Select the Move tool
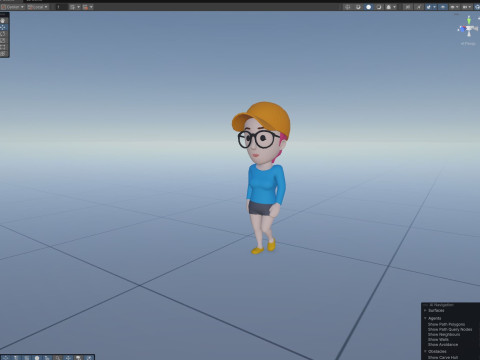Screen dimensions: 480x360 point(3,27)
